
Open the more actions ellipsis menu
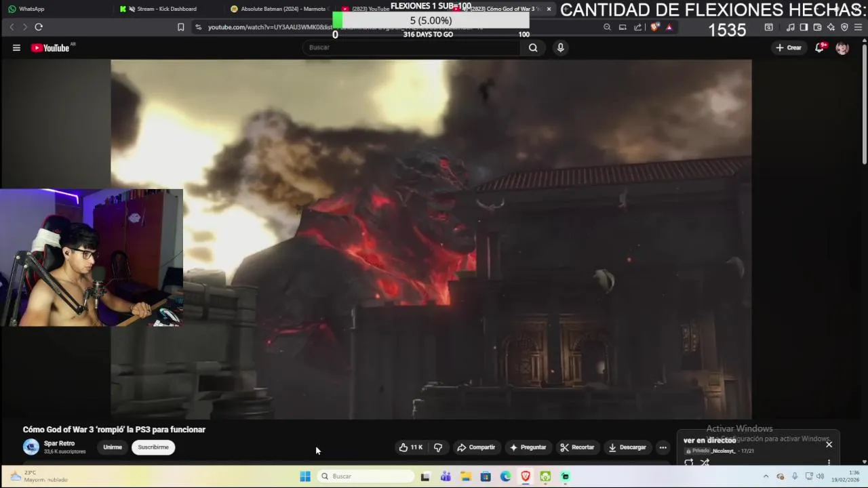point(663,447)
